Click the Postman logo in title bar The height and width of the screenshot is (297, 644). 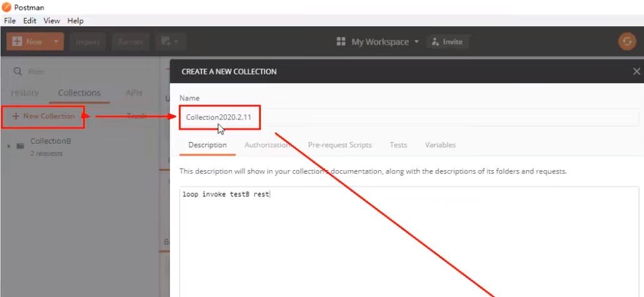7,6
